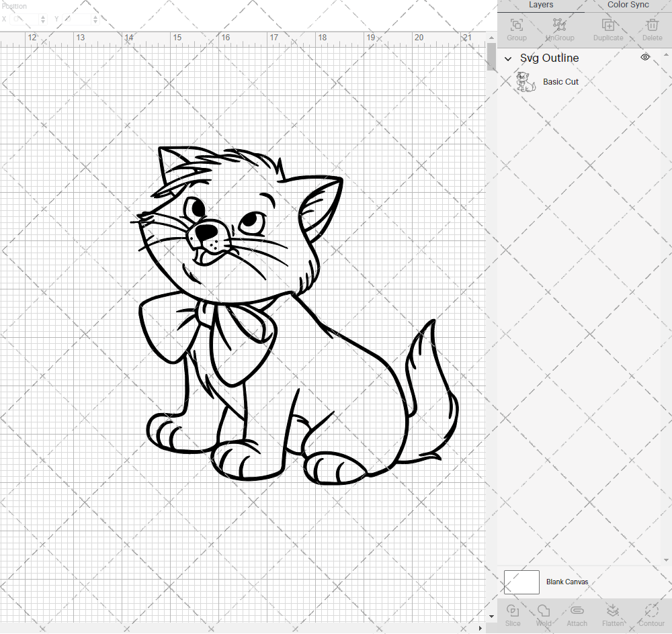Collapse the Svg Outline group chevron
672x634 pixels.
coord(508,58)
